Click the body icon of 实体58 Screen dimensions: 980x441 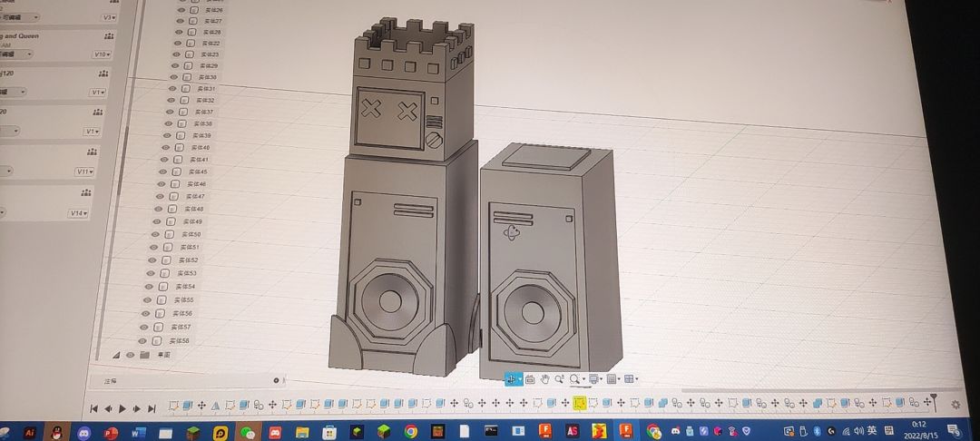157,341
